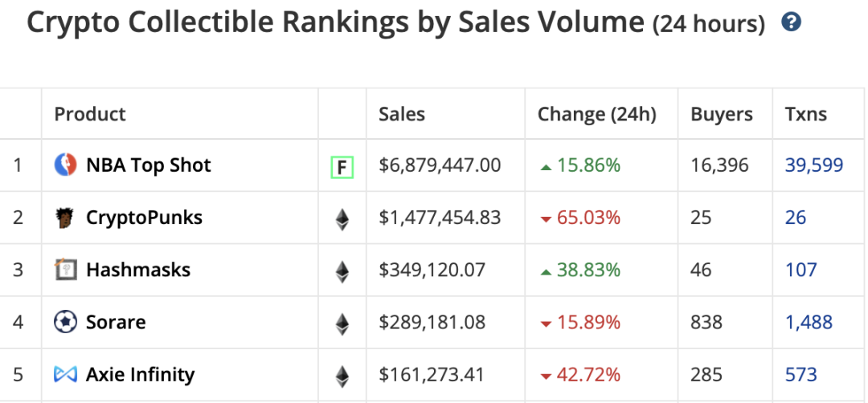The width and height of the screenshot is (868, 403).
Task: Click the Ethereum icon in CryptoPunks row
Action: tap(342, 219)
